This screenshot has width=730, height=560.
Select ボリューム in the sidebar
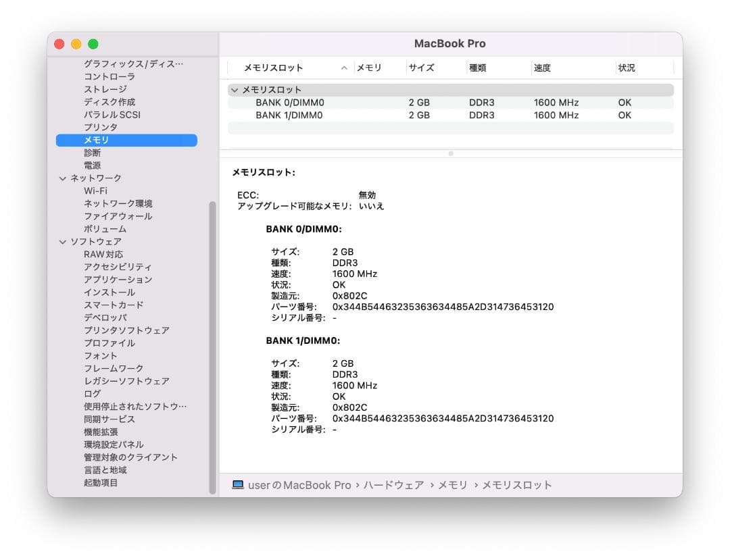pos(105,229)
